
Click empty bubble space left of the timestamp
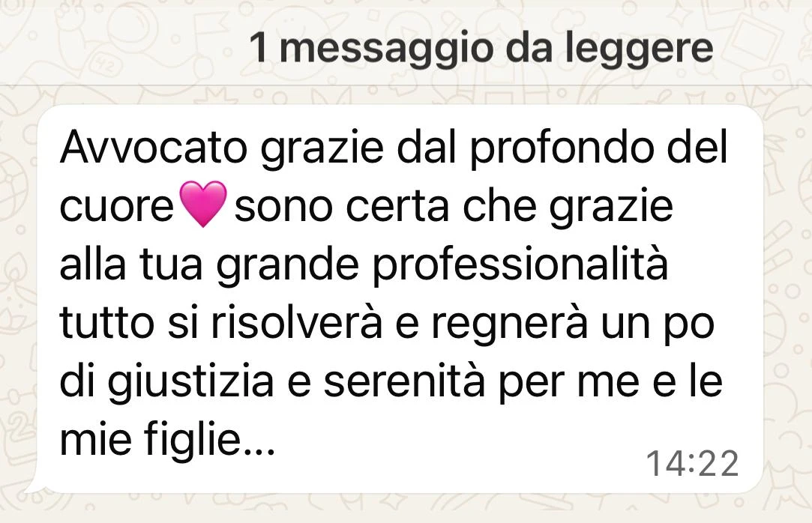pos(456,464)
